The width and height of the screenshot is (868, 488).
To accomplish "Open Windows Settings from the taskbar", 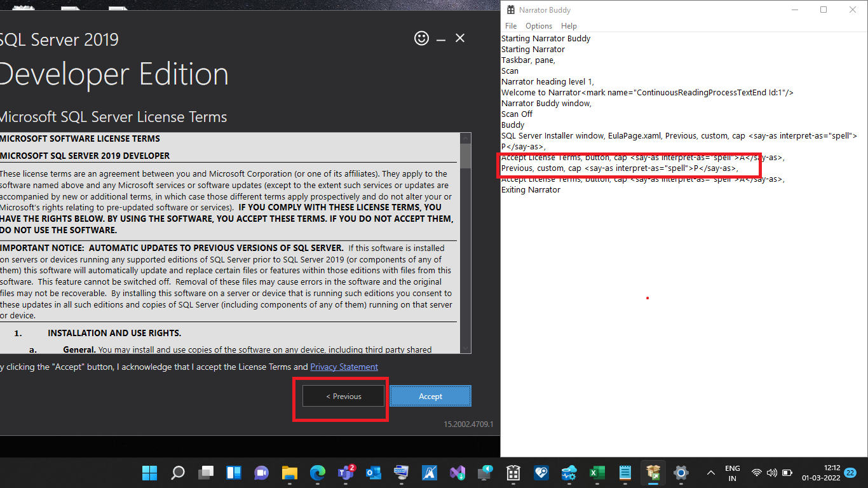I will [x=681, y=473].
